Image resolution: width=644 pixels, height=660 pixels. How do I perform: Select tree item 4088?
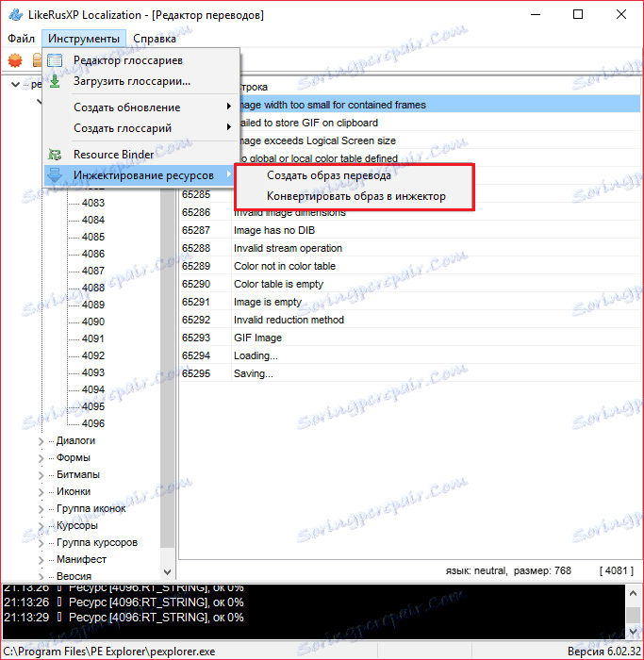[93, 288]
